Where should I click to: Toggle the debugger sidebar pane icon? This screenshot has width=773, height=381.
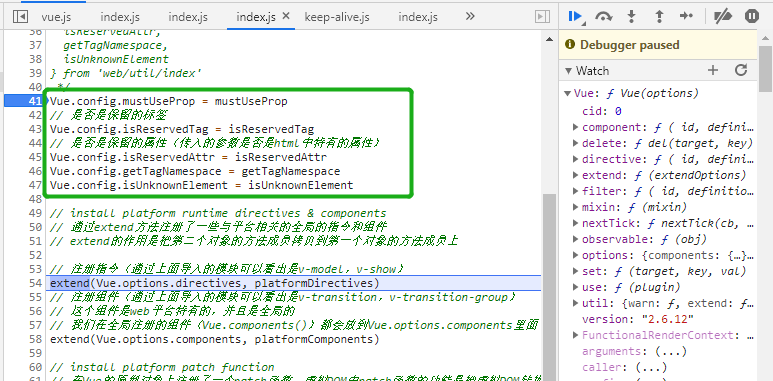click(x=542, y=17)
